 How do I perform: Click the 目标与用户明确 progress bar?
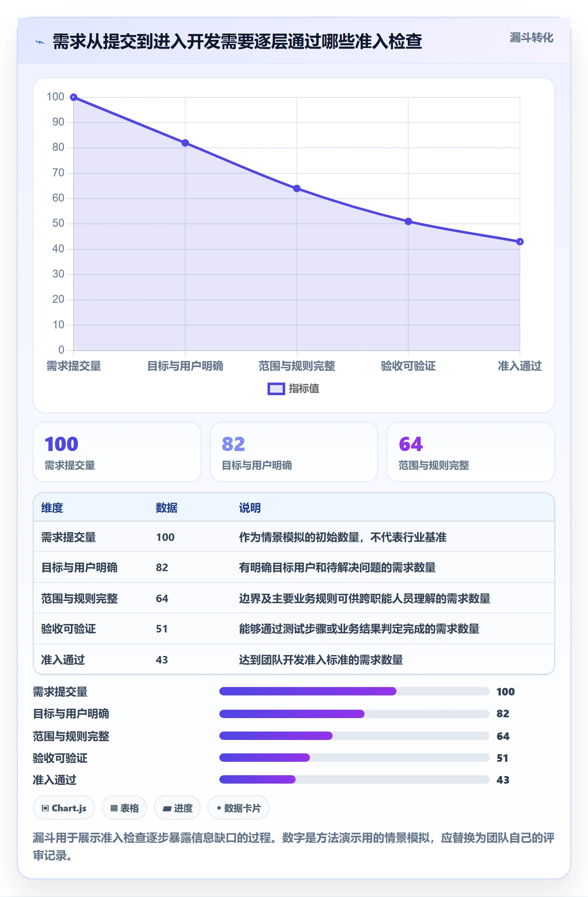[x=354, y=714]
